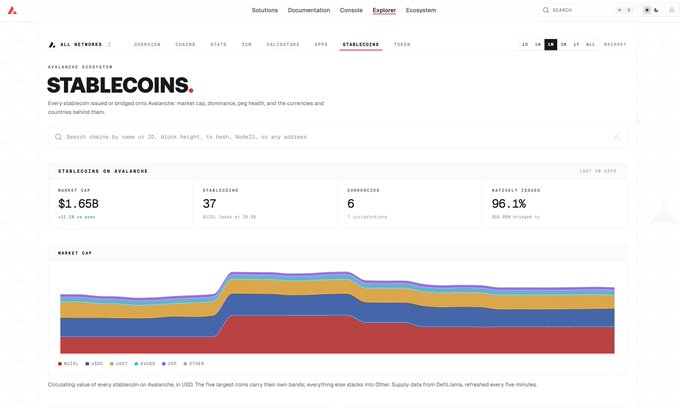Switch to the ICM tab
This screenshot has height=407, width=680.
pyautogui.click(x=246, y=44)
